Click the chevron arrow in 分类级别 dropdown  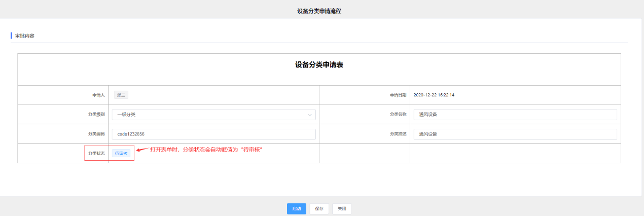[309, 115]
